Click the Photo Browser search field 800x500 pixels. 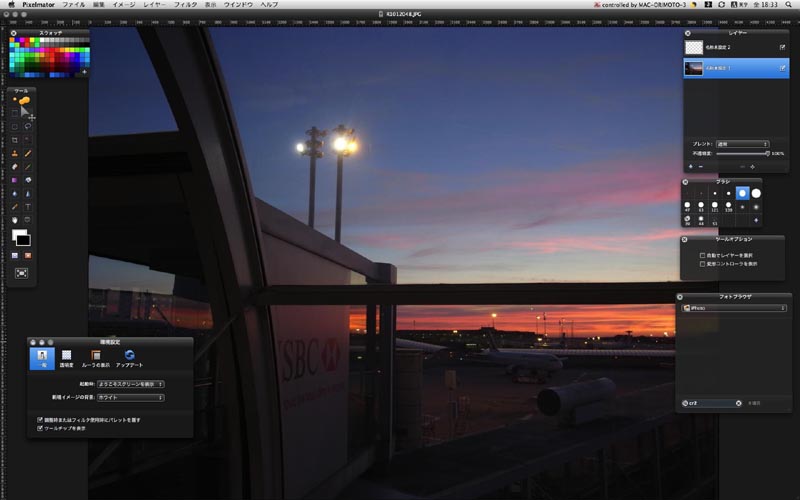click(x=712, y=403)
